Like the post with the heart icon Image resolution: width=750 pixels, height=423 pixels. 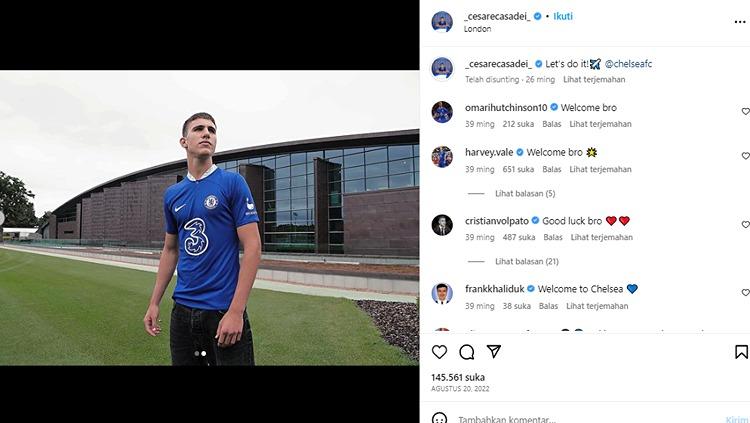(x=439, y=352)
